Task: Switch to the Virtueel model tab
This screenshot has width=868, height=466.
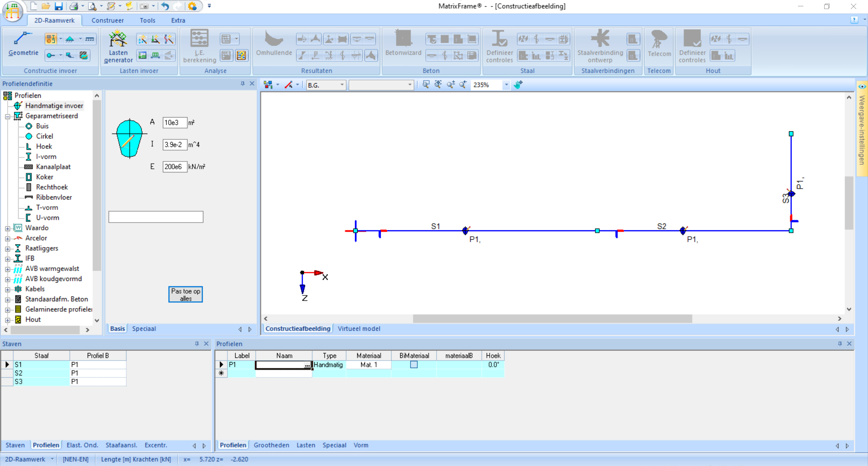Action: click(359, 329)
